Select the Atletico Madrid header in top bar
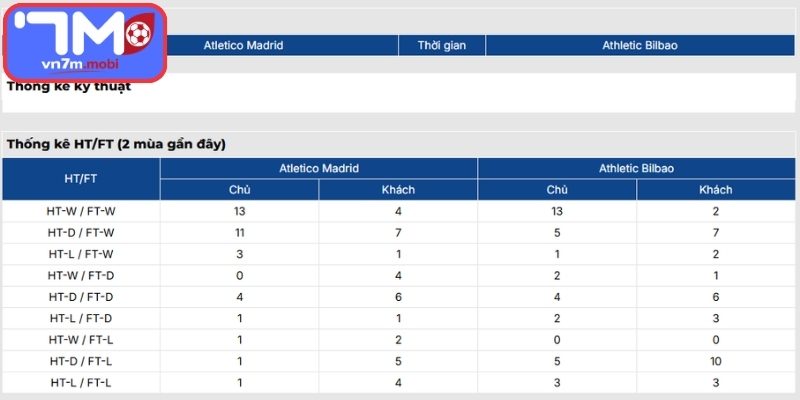This screenshot has height=400, width=800. point(243,46)
